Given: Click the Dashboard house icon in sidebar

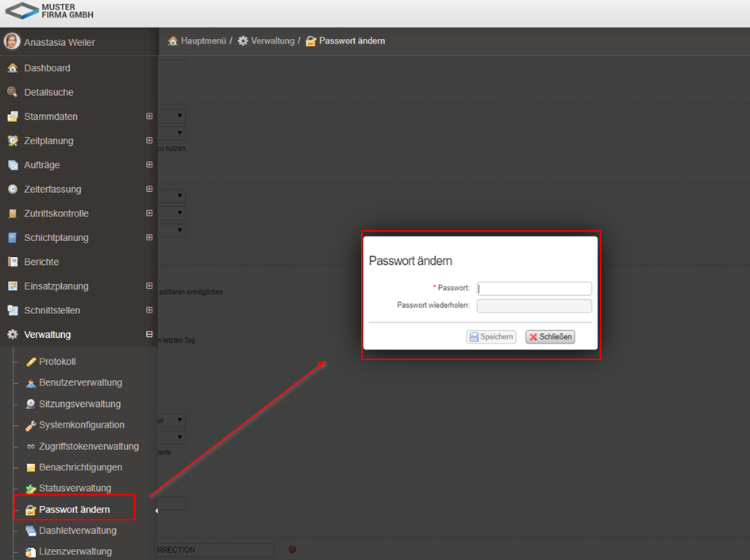Looking at the screenshot, I should tap(12, 68).
